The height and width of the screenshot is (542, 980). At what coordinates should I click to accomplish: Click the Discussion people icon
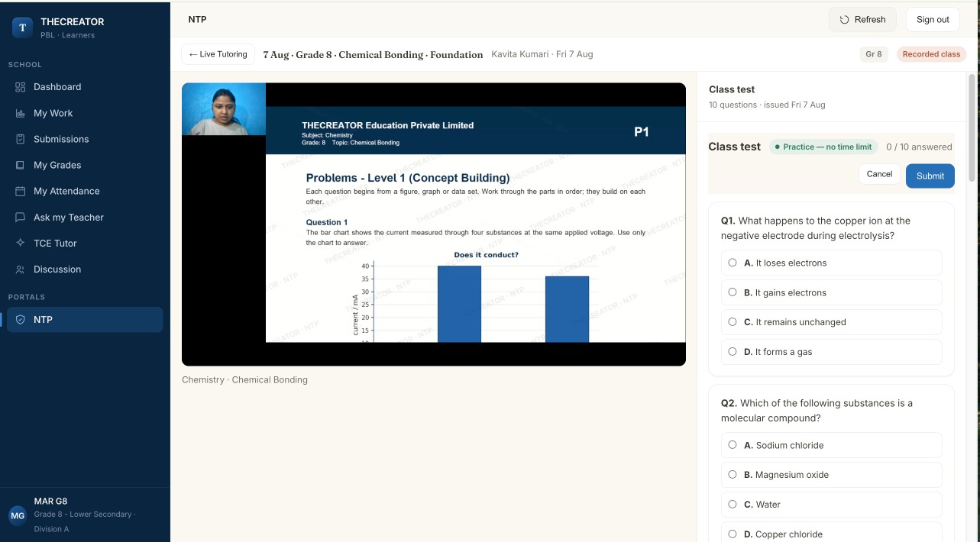(x=21, y=269)
